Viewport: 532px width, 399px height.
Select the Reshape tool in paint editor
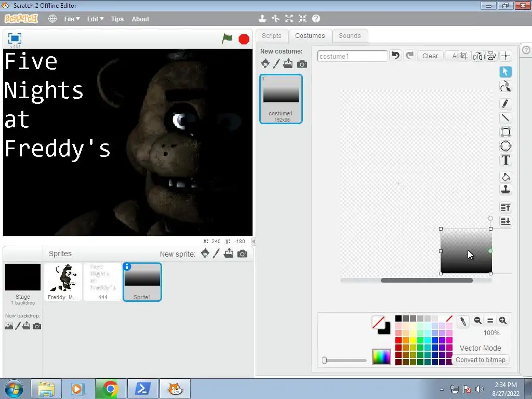coord(506,87)
